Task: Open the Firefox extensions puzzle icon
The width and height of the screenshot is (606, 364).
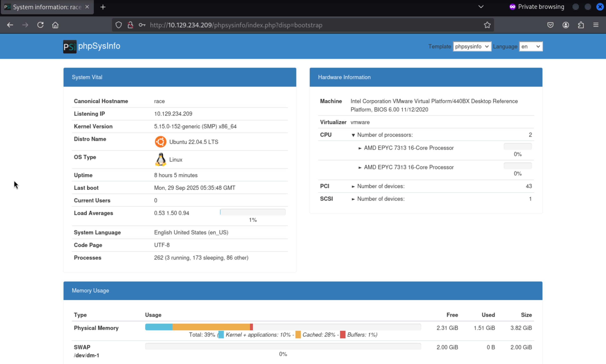Action: coord(581,25)
